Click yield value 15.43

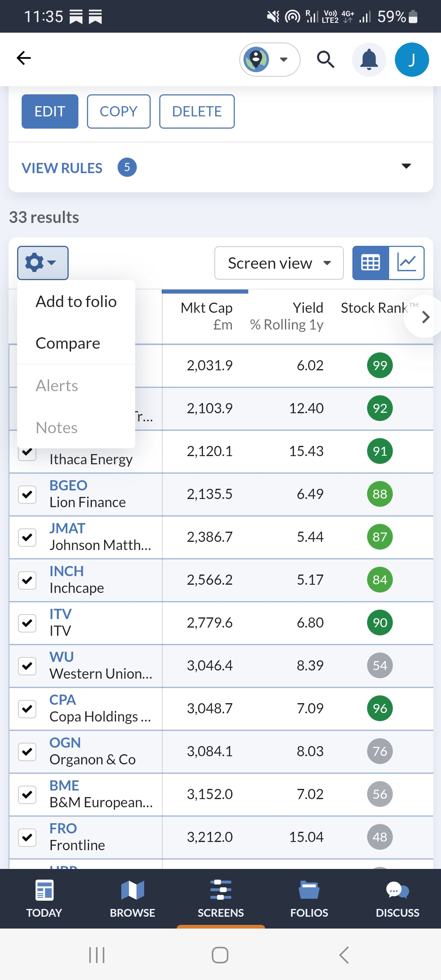pos(306,452)
